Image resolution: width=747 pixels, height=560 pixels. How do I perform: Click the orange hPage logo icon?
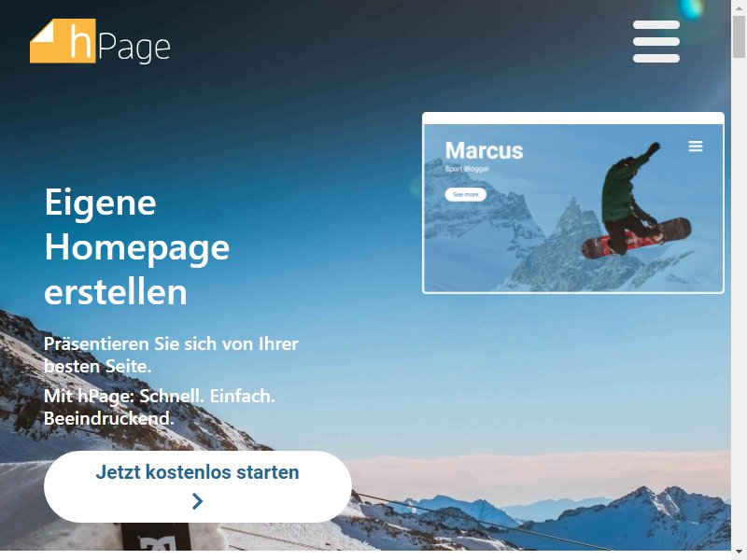[63, 41]
